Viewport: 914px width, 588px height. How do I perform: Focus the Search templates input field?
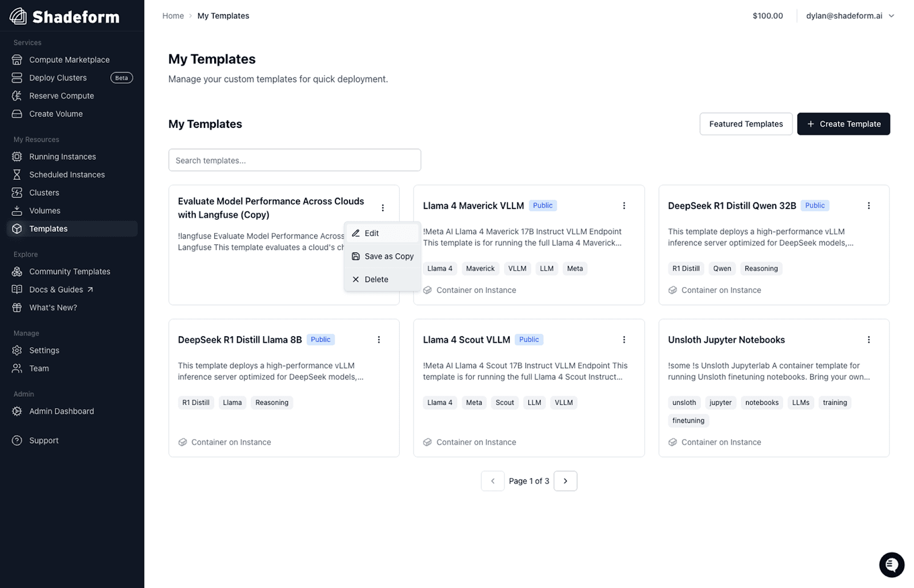pos(294,160)
